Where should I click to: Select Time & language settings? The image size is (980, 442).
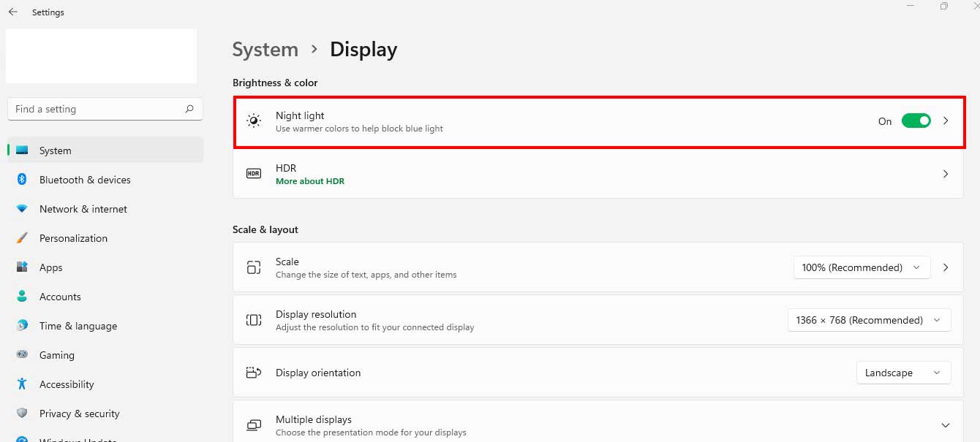(78, 326)
